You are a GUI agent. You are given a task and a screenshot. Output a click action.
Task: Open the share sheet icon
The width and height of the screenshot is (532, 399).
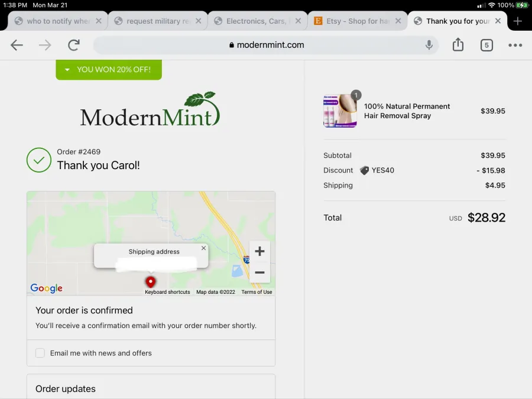458,44
